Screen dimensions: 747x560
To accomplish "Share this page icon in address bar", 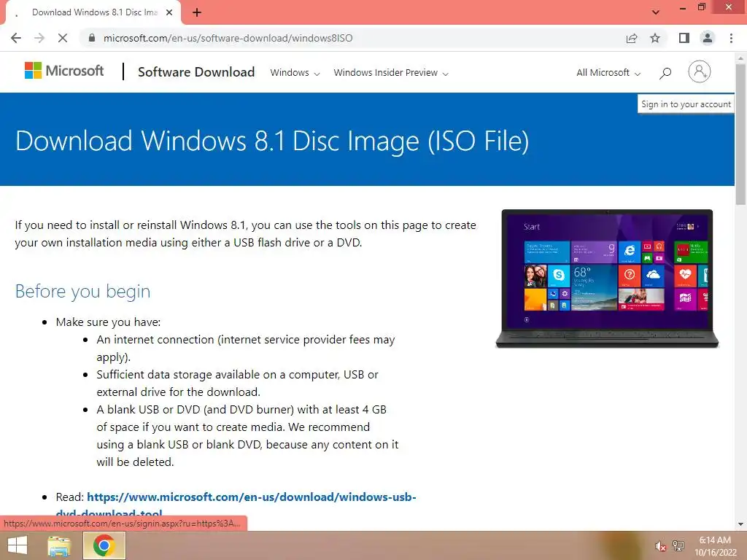I will pyautogui.click(x=632, y=38).
